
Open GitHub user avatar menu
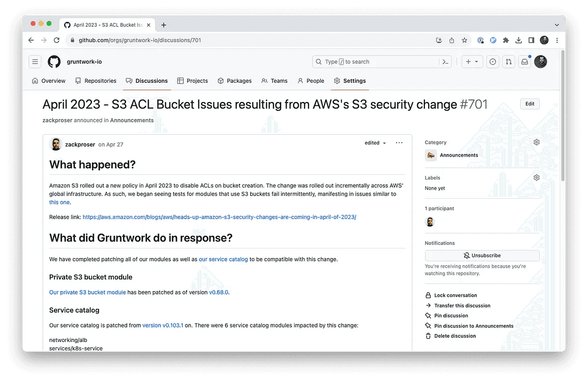540,61
